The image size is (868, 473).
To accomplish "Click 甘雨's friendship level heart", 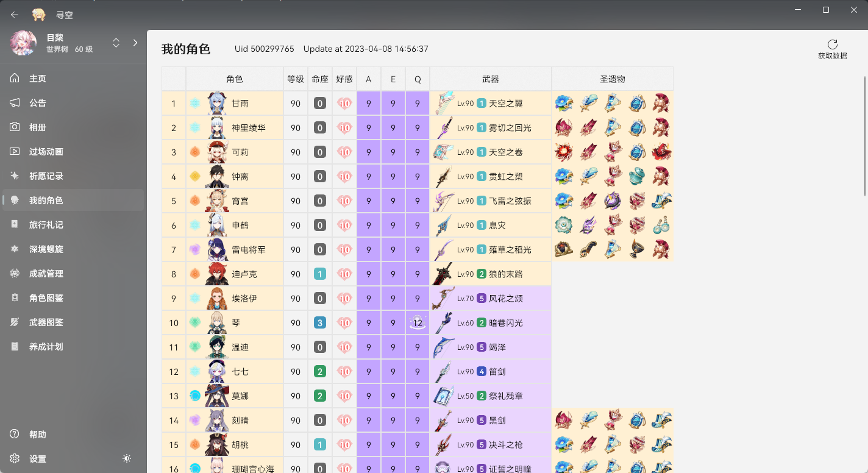I will coord(344,104).
